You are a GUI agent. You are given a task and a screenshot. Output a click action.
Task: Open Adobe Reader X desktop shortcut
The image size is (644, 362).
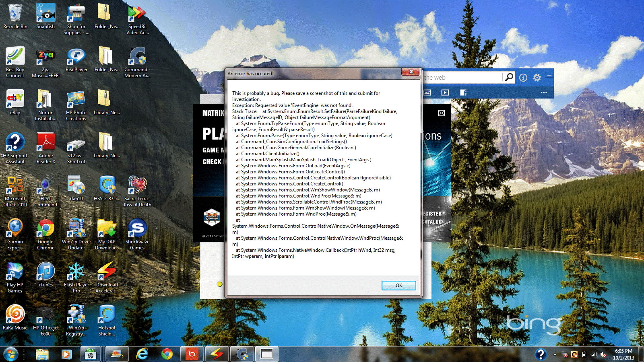[45, 148]
